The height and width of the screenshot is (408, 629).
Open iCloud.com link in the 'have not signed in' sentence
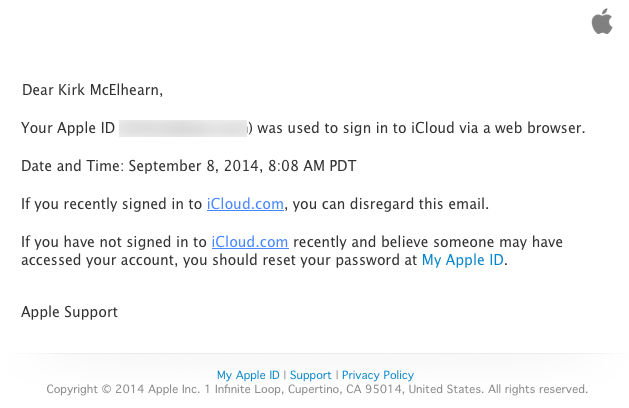[250, 241]
